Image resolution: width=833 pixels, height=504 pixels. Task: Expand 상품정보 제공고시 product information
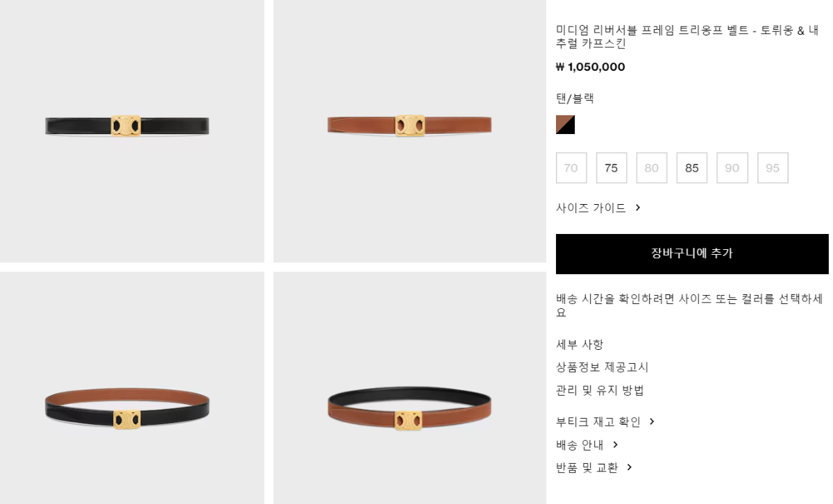[603, 367]
